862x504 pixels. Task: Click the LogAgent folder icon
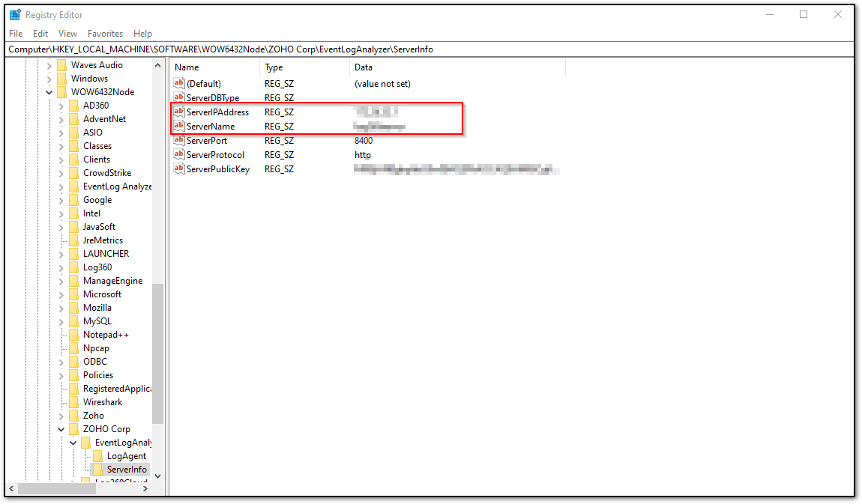(98, 455)
